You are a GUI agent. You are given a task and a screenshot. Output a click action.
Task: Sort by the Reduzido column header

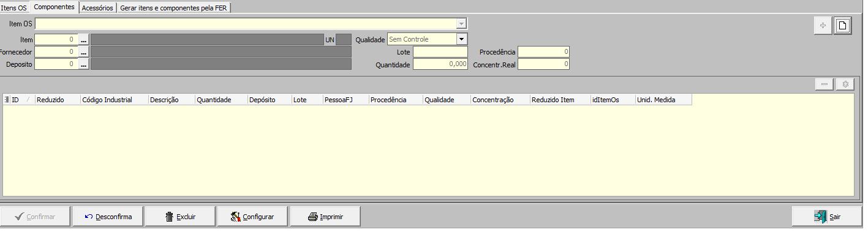coord(58,100)
